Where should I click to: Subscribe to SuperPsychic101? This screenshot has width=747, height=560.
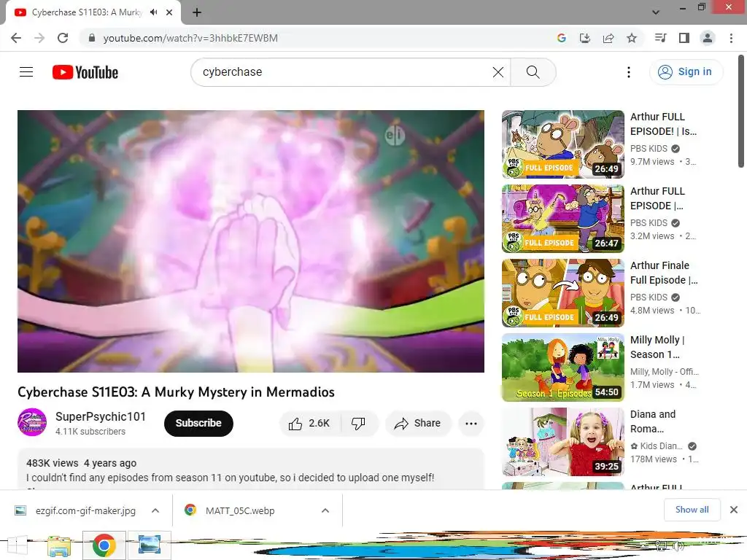pyautogui.click(x=198, y=423)
